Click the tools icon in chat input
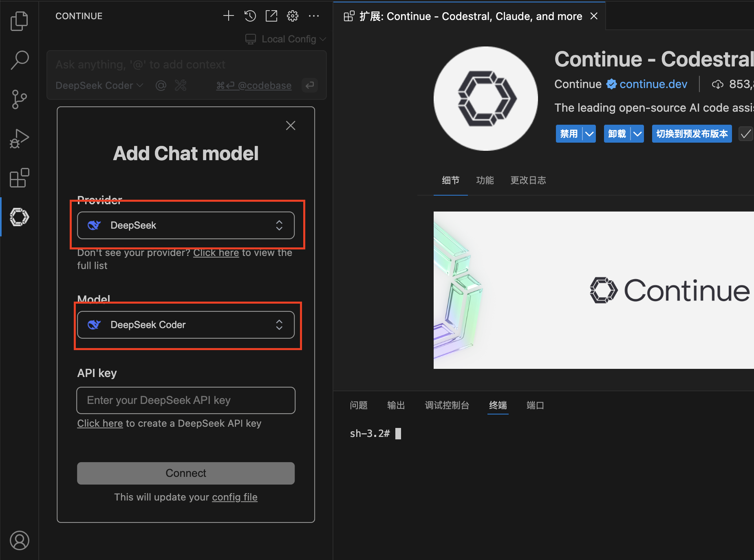Viewport: 754px width, 560px height. point(180,85)
